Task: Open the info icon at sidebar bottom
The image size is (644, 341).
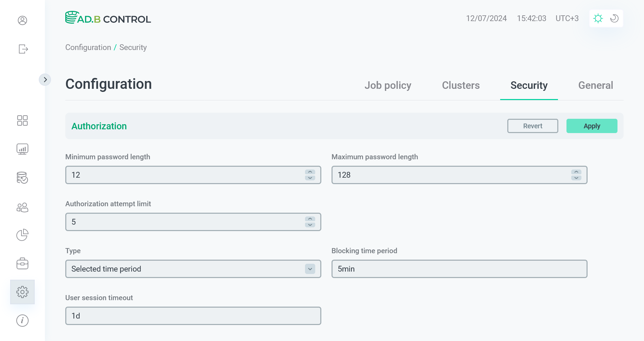Action: [22, 320]
